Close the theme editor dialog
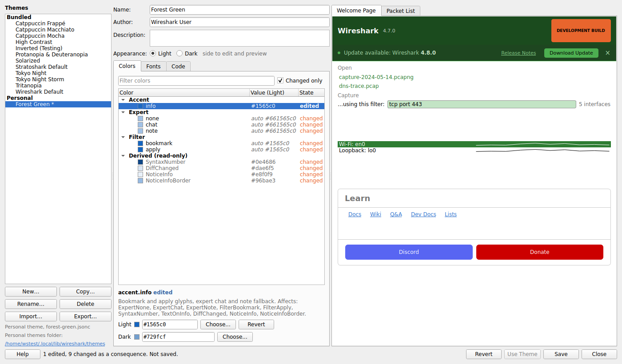The height and width of the screenshot is (364, 622). (599, 354)
